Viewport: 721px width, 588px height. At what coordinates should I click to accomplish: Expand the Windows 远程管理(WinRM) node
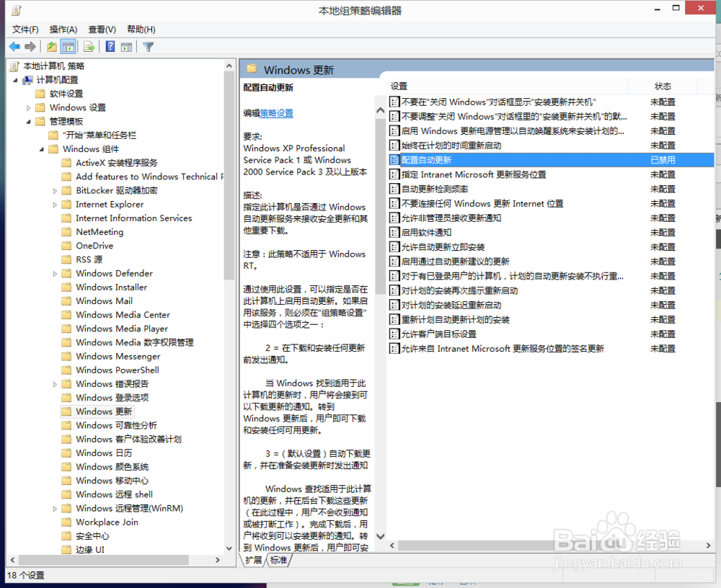pos(55,509)
